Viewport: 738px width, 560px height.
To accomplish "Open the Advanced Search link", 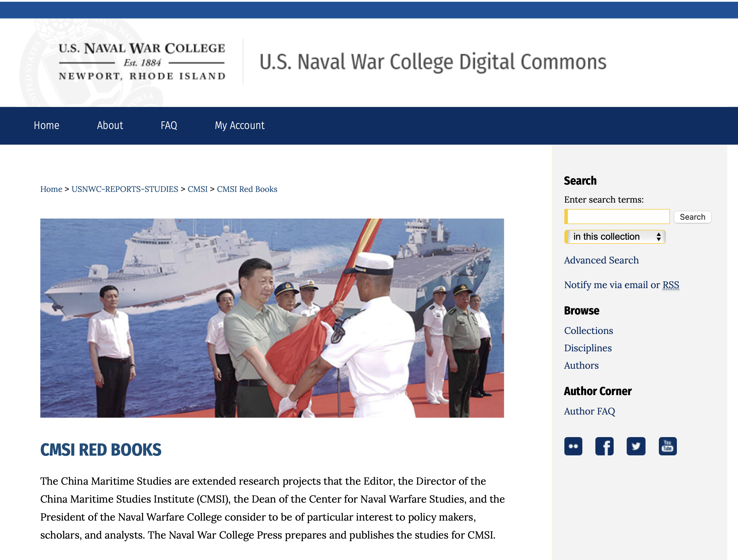I will pyautogui.click(x=601, y=260).
